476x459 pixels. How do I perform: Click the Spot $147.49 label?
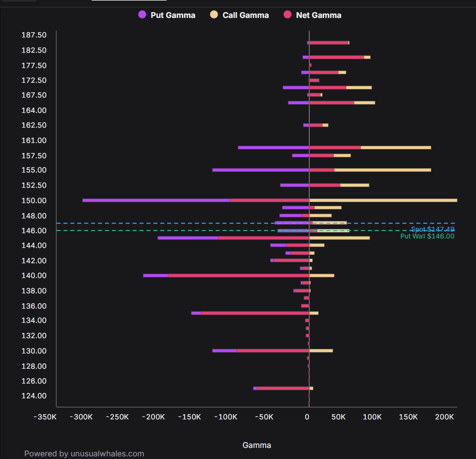click(x=433, y=230)
